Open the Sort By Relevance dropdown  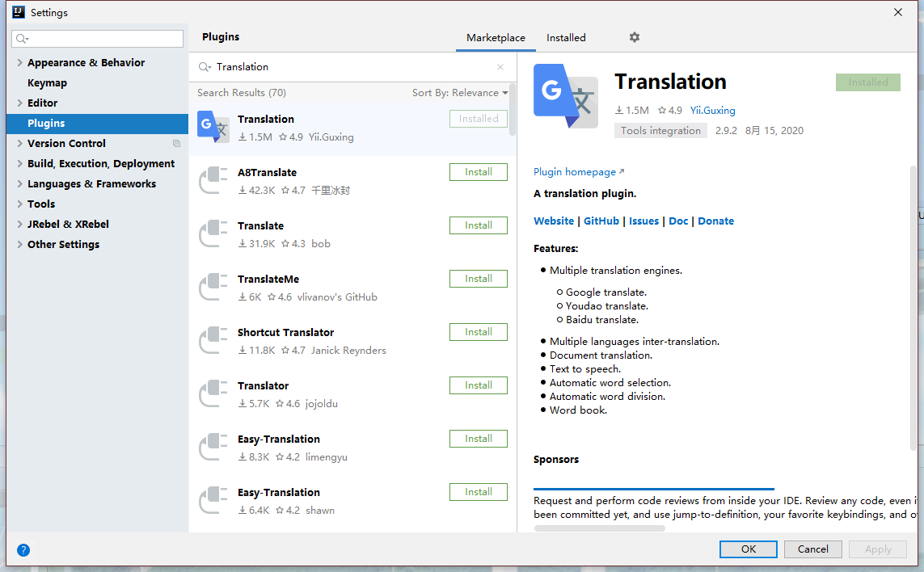point(460,93)
